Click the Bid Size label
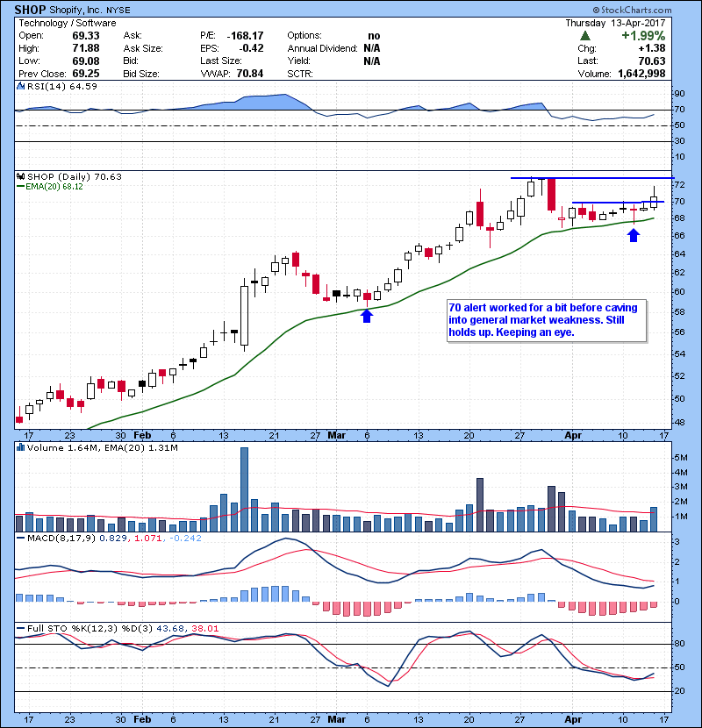Screen dimensions: 702x728 141,74
